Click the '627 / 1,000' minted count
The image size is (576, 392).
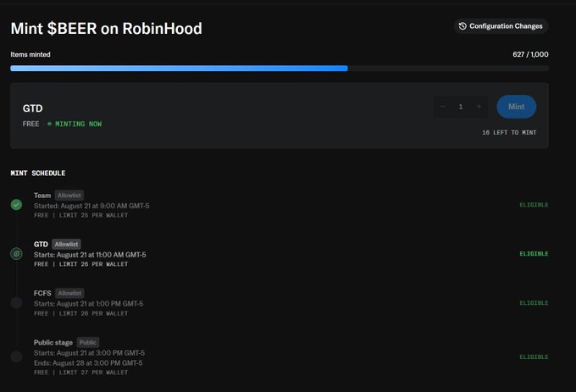(530, 54)
